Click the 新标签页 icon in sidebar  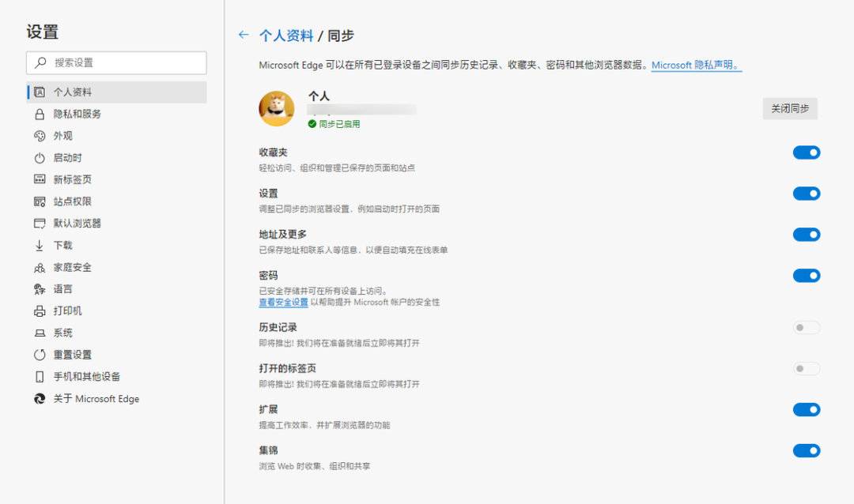tap(40, 179)
